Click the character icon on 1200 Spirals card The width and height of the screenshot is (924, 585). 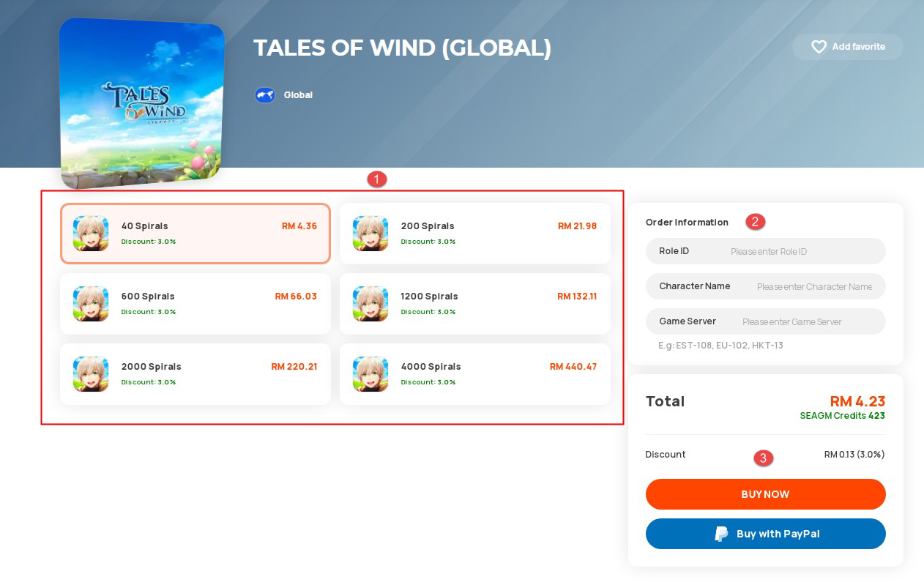click(370, 304)
